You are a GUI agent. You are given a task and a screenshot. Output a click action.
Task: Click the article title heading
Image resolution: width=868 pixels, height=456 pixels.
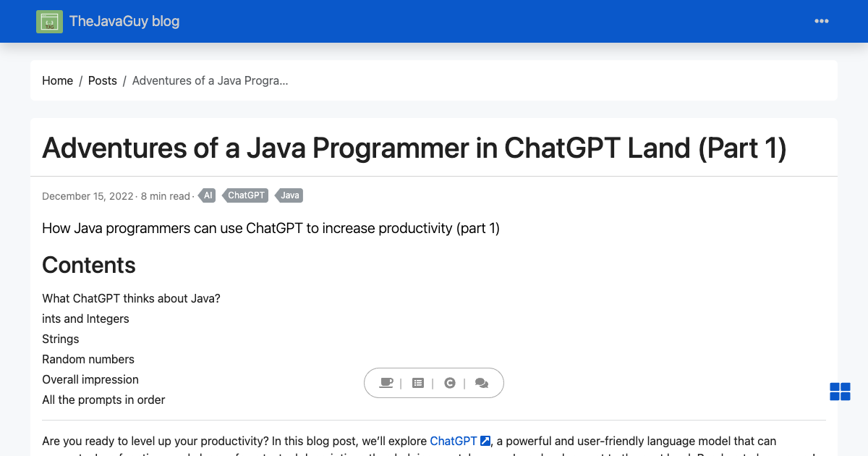click(x=414, y=148)
